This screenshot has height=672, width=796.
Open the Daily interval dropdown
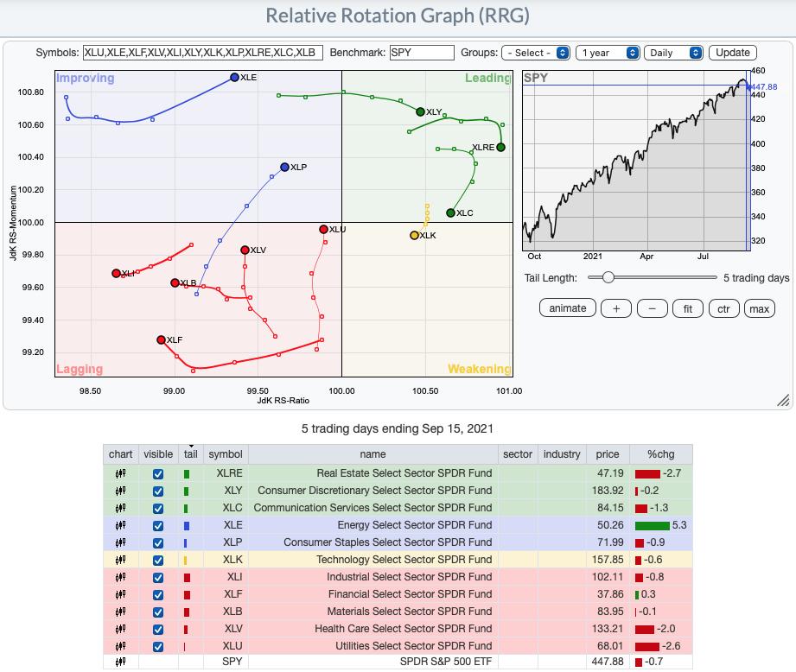pyautogui.click(x=673, y=53)
